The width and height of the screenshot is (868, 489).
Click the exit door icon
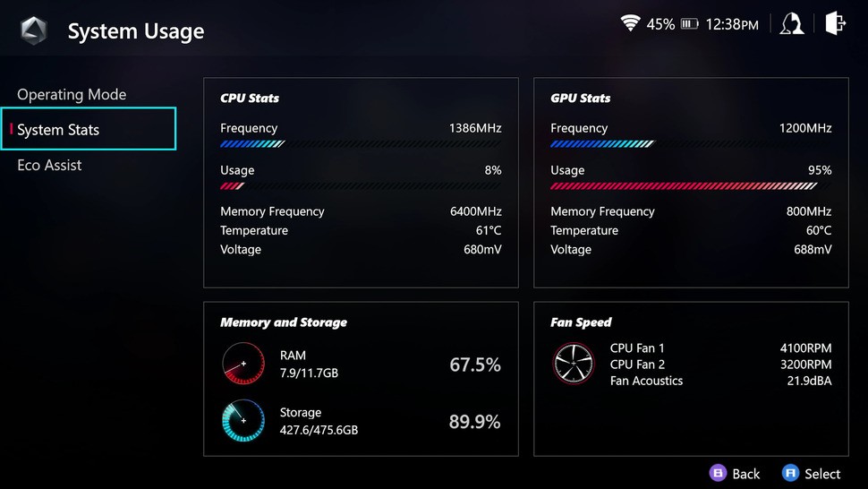coord(835,23)
